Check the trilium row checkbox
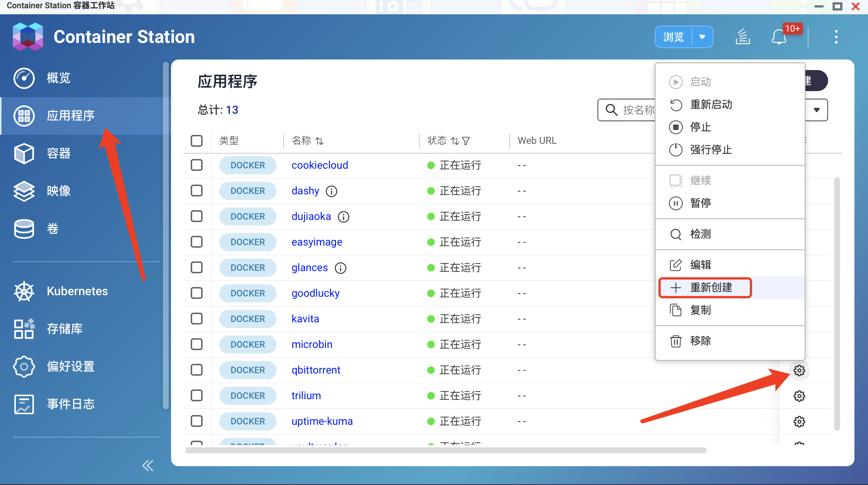The width and height of the screenshot is (868, 485). pos(197,395)
